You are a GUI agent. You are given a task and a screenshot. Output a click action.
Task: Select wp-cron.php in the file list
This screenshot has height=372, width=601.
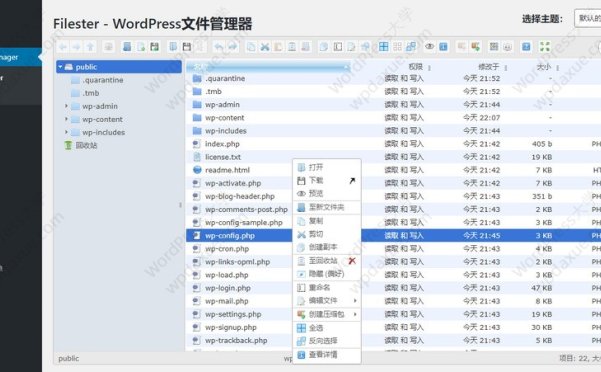click(227, 249)
